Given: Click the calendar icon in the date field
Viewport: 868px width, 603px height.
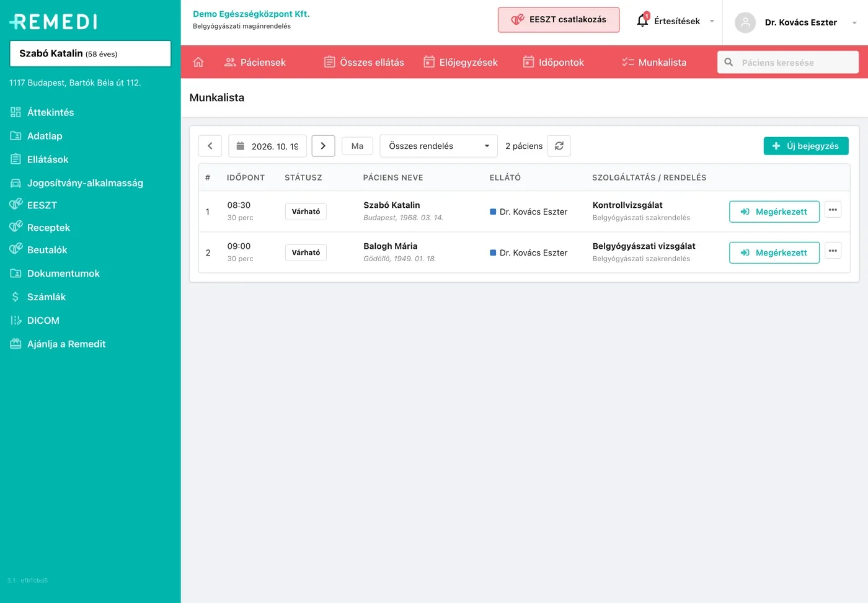Looking at the screenshot, I should pos(241,146).
